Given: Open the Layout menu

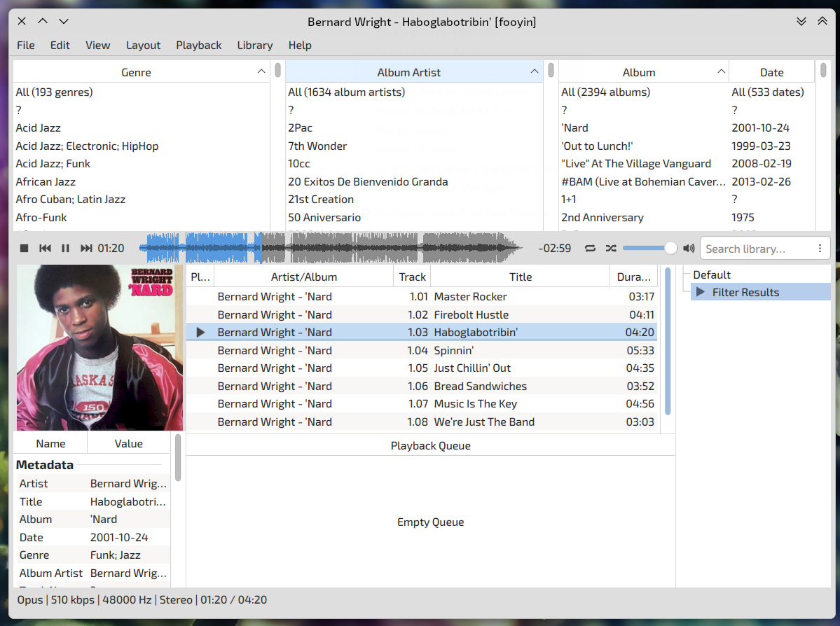Looking at the screenshot, I should (x=143, y=46).
